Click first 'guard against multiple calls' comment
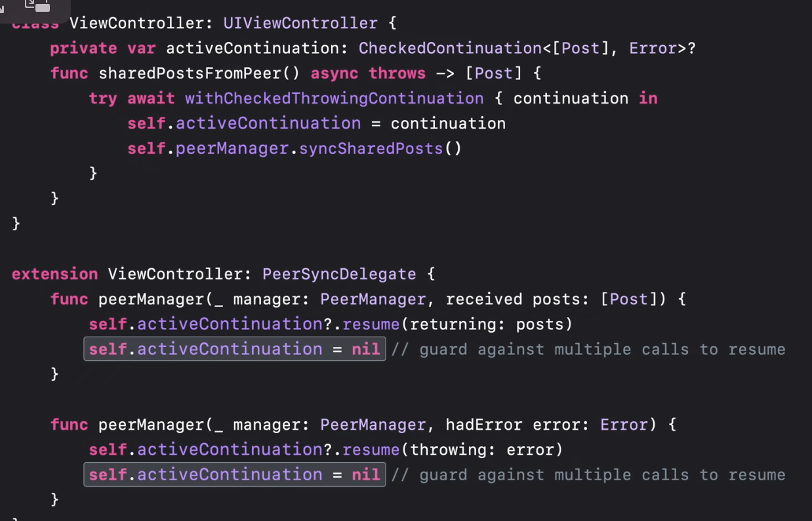 click(588, 349)
